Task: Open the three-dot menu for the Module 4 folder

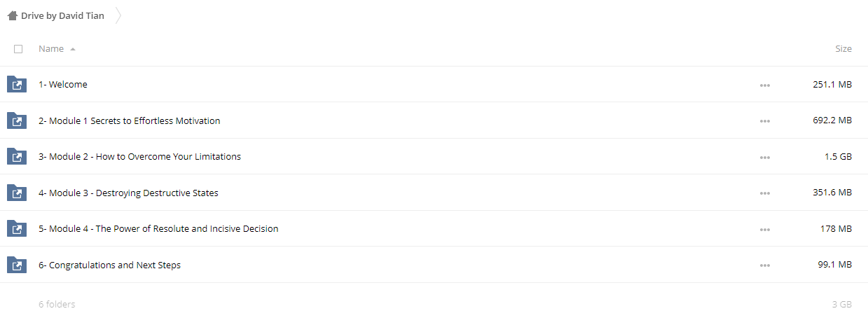Action: click(764, 230)
